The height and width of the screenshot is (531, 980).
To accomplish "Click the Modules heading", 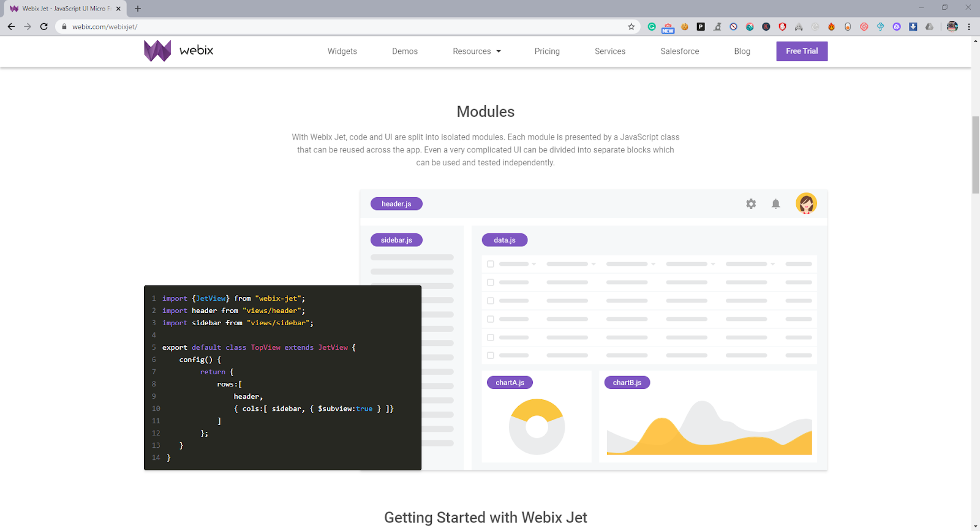I will (486, 111).
